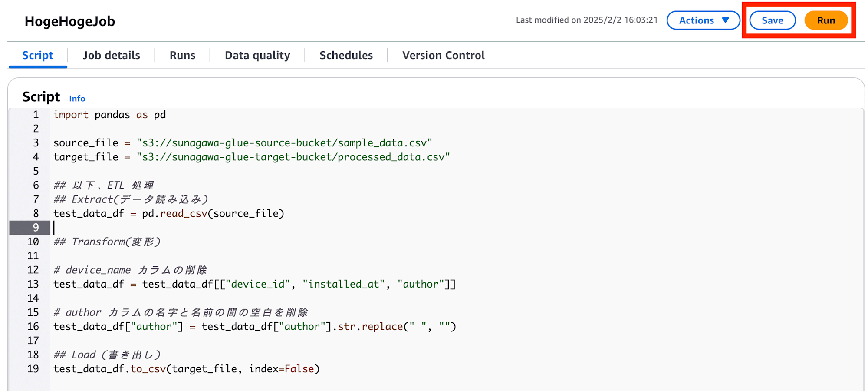The width and height of the screenshot is (868, 391).
Task: Click the Save button
Action: coord(773,20)
